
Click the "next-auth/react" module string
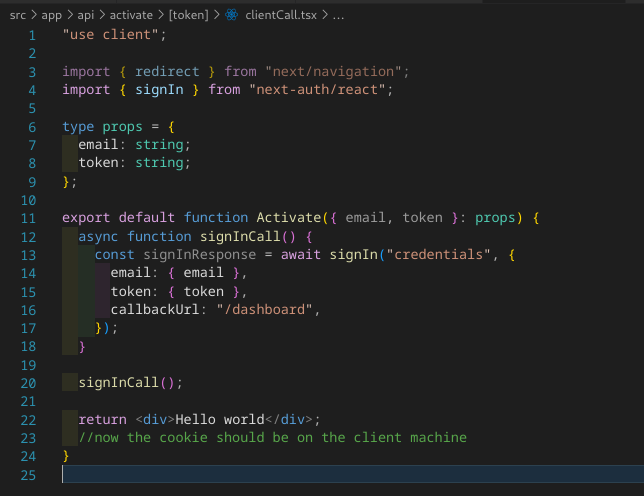click(x=317, y=90)
